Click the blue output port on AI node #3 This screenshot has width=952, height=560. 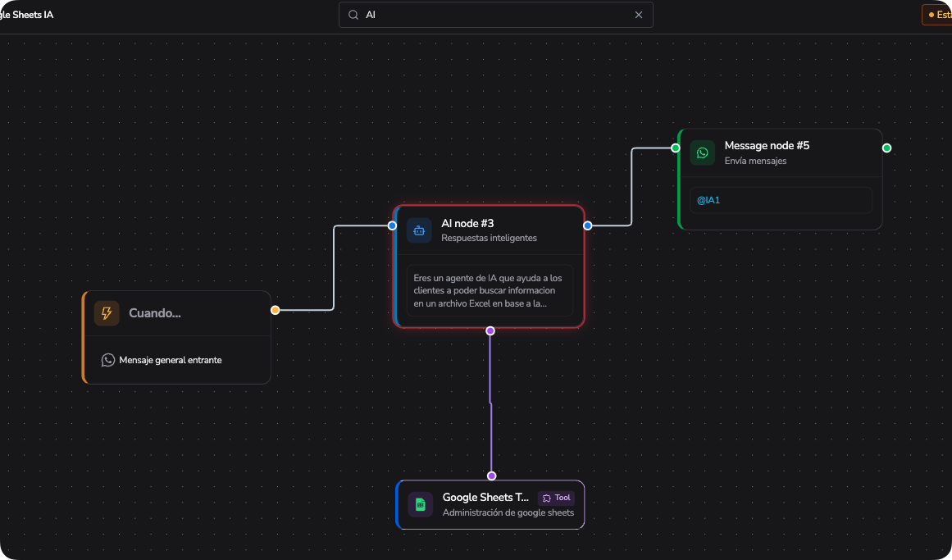[588, 226]
